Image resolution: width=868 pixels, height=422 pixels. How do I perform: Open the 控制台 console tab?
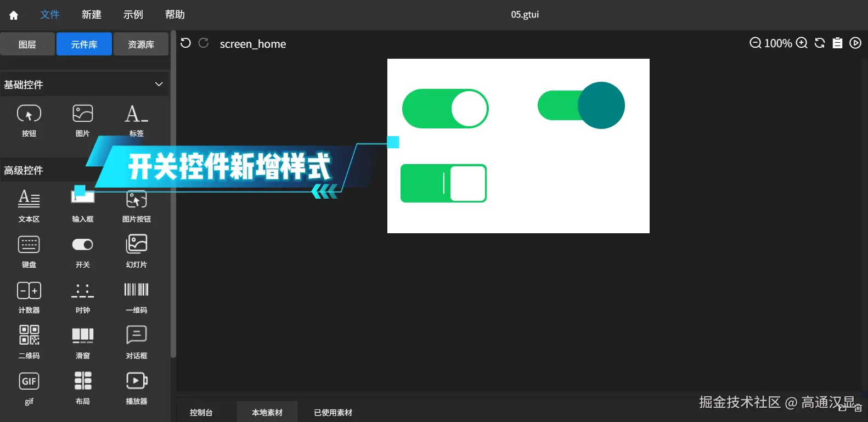(x=201, y=413)
